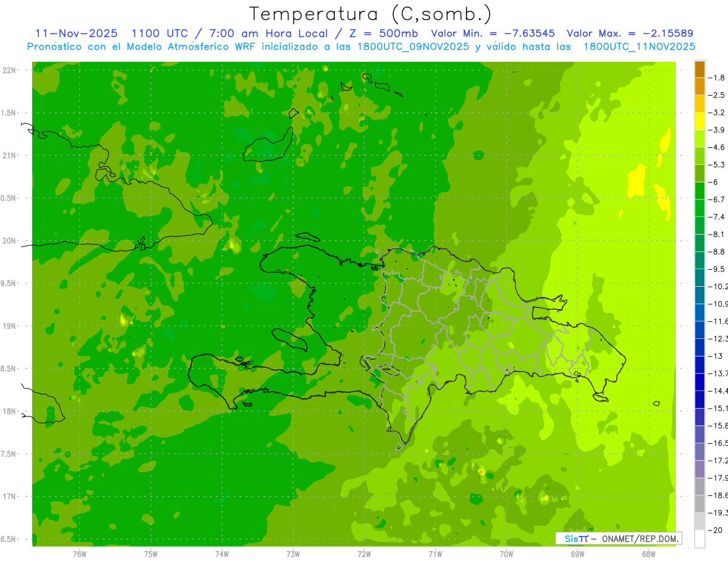
Task: Click the '22N' latitude axis label
Action: click(10, 70)
